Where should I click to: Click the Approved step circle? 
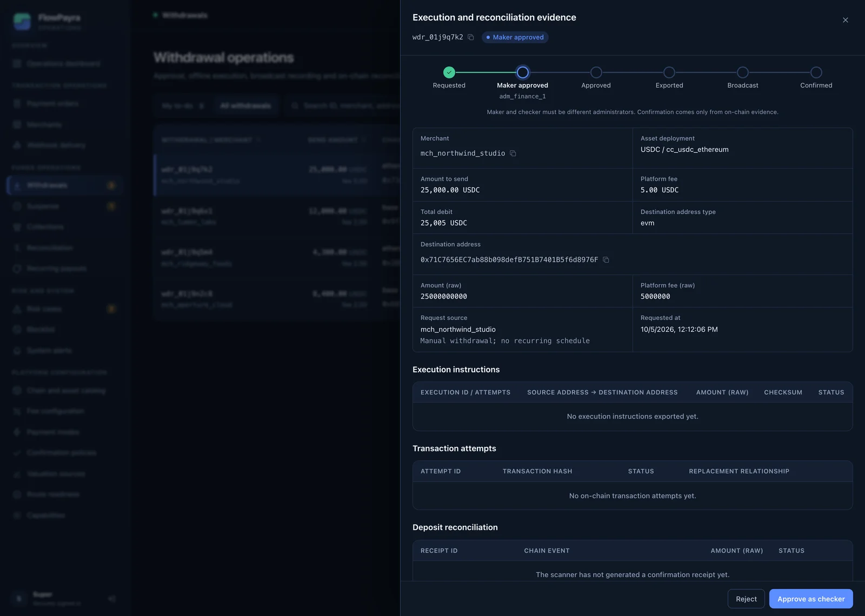[x=596, y=72]
